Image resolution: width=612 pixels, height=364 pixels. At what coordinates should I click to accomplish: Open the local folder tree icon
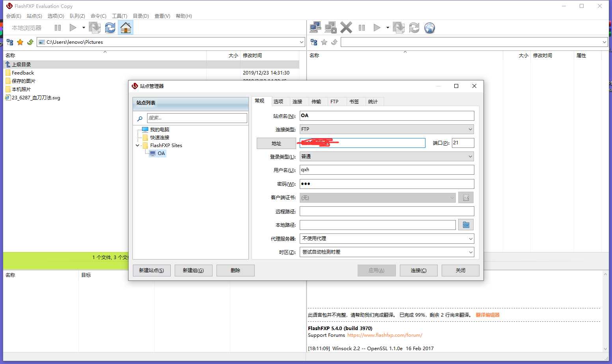point(10,42)
